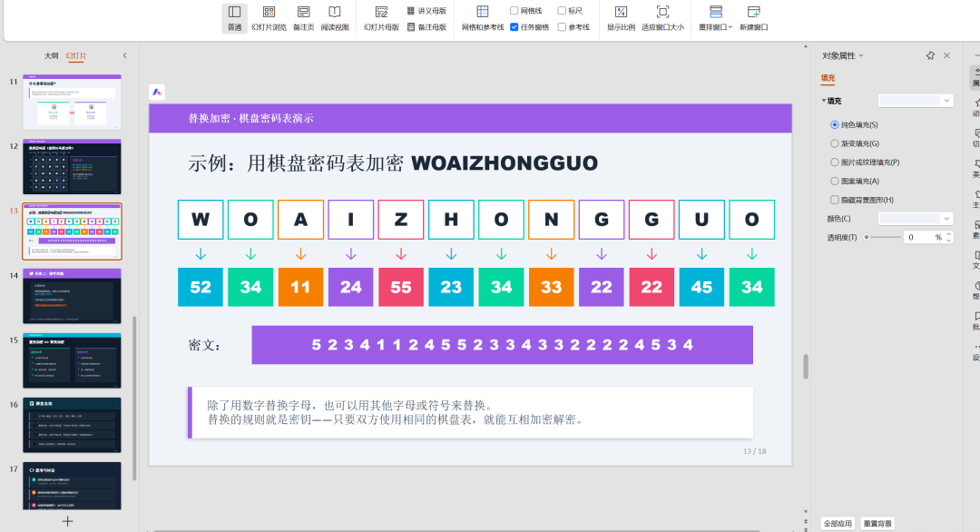The image size is (980, 532).
Task: Open the 对象属性 panel title dropdown
Action: coord(861,55)
